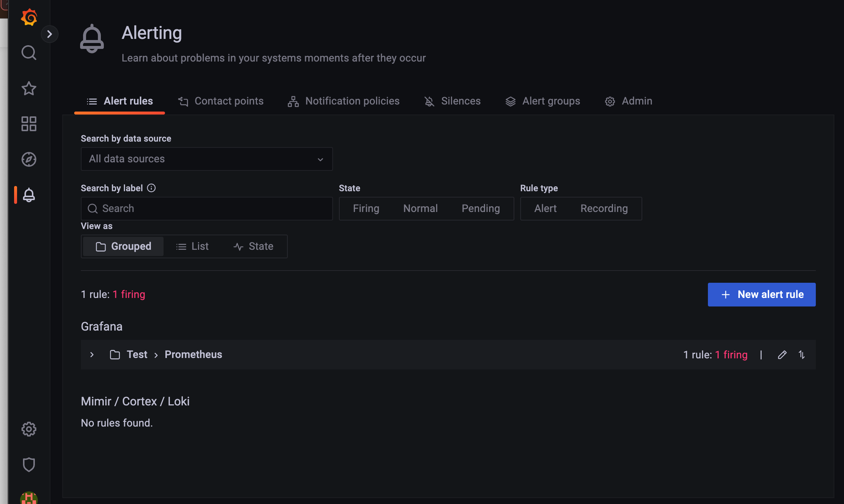Open the Silences tab

[452, 101]
